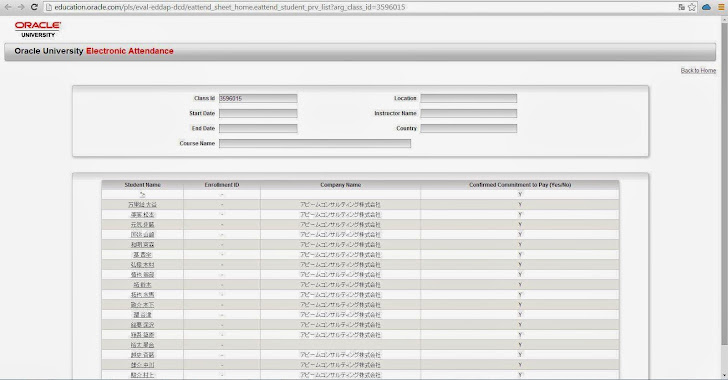The width and height of the screenshot is (728, 380).
Task: Follow the Back to Home link
Action: (x=698, y=71)
